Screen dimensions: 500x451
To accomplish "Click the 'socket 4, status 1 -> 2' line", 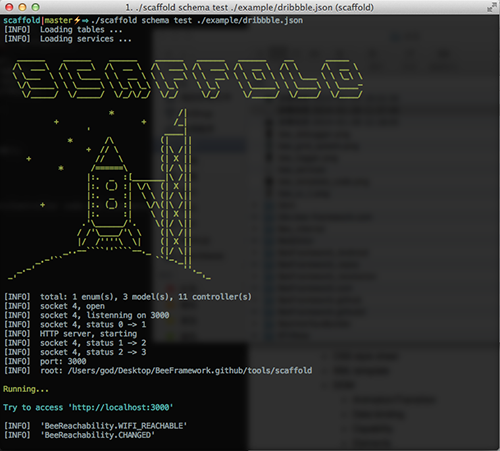I will pyautogui.click(x=75, y=343).
